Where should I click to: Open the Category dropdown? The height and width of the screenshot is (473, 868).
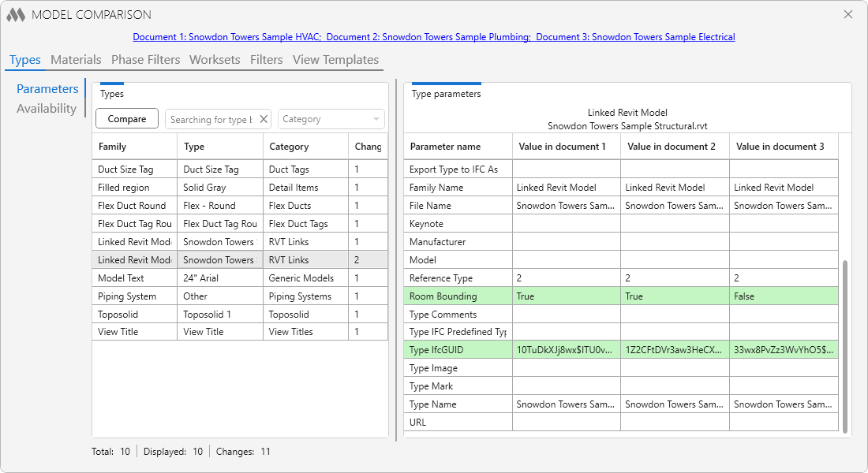pyautogui.click(x=331, y=119)
